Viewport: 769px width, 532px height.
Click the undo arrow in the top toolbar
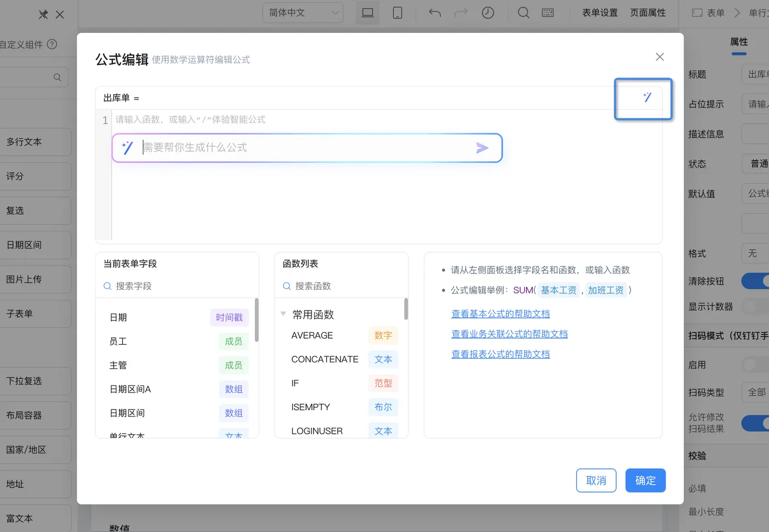tap(435, 13)
